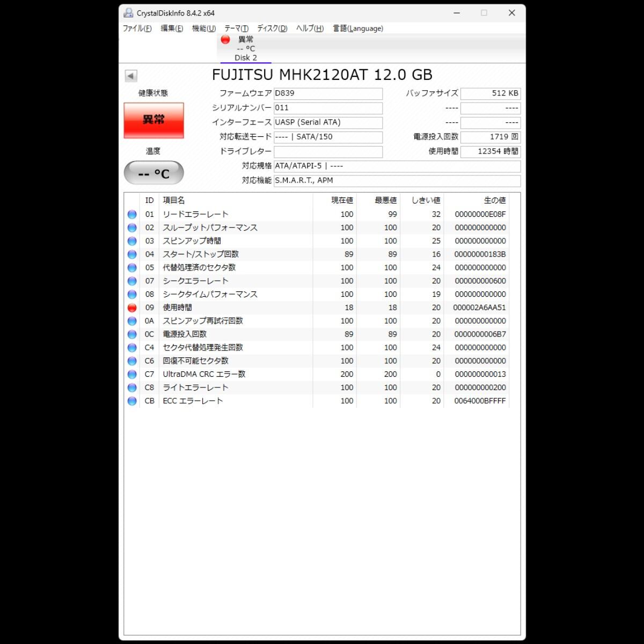
Task: Click the status dot for C7 UltraDMA CRC エラー数
Action: tap(132, 375)
